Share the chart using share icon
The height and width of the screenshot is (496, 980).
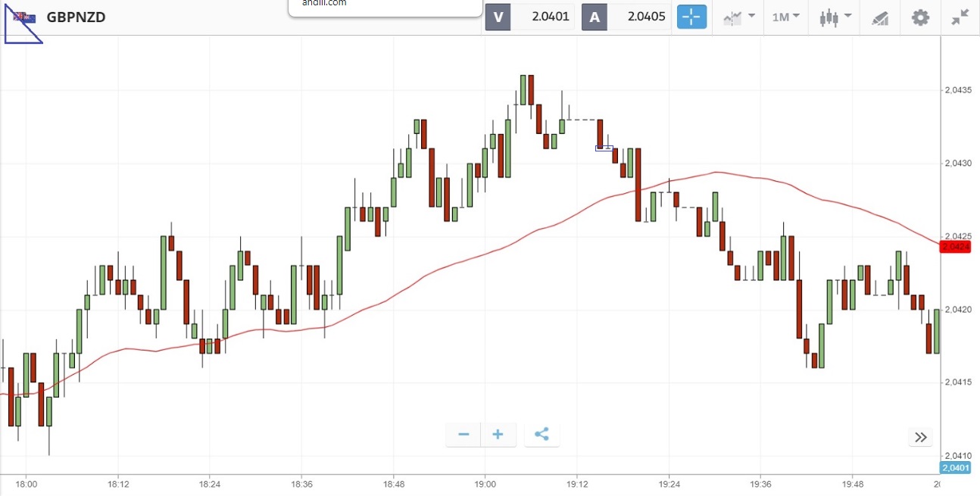point(541,435)
